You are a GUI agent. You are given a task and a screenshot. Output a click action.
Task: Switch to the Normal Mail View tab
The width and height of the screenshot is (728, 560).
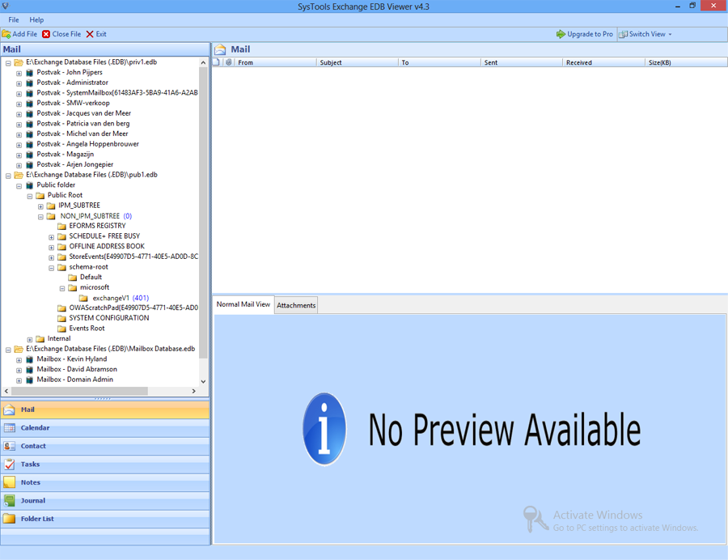[x=243, y=304]
